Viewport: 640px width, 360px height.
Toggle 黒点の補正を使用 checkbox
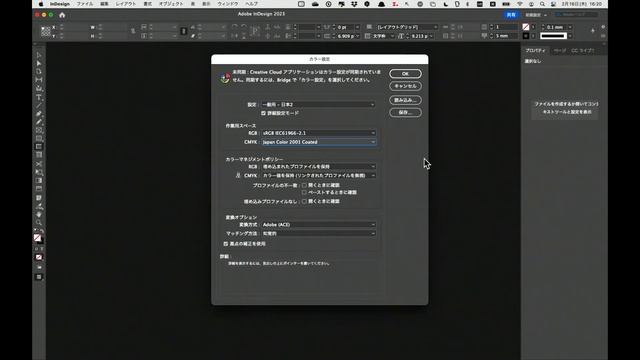coord(226,244)
